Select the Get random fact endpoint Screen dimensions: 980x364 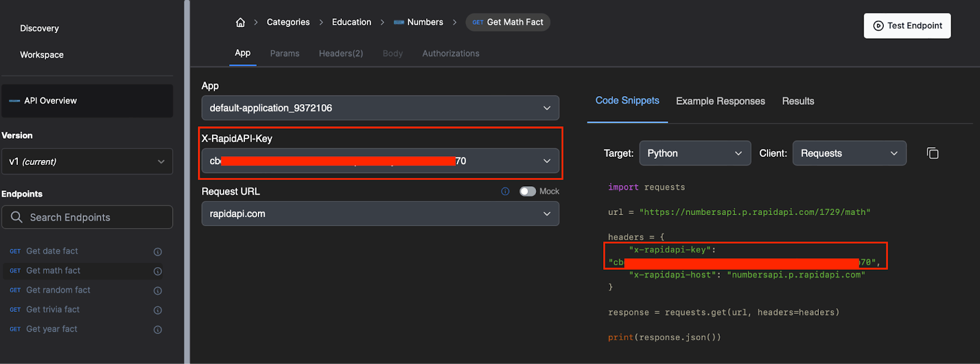coord(58,290)
